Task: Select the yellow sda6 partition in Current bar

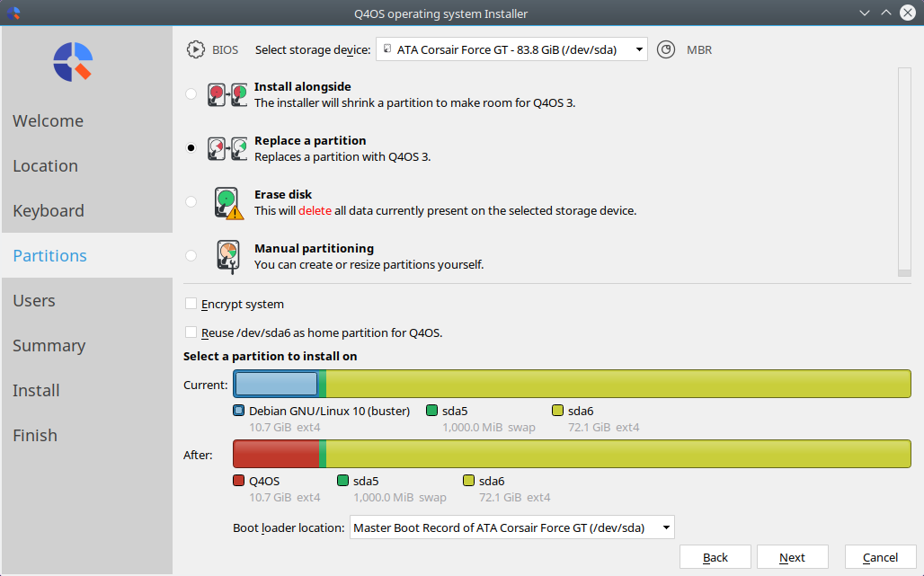Action: tap(618, 384)
